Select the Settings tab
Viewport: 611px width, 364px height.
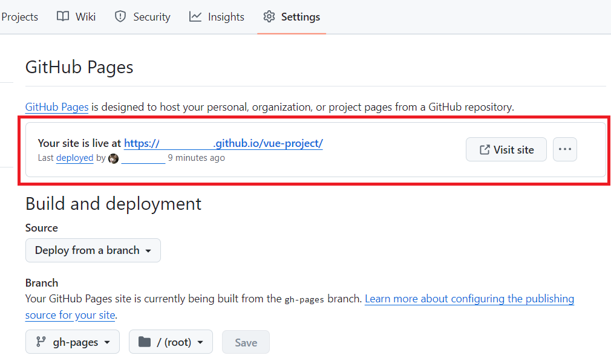(292, 17)
